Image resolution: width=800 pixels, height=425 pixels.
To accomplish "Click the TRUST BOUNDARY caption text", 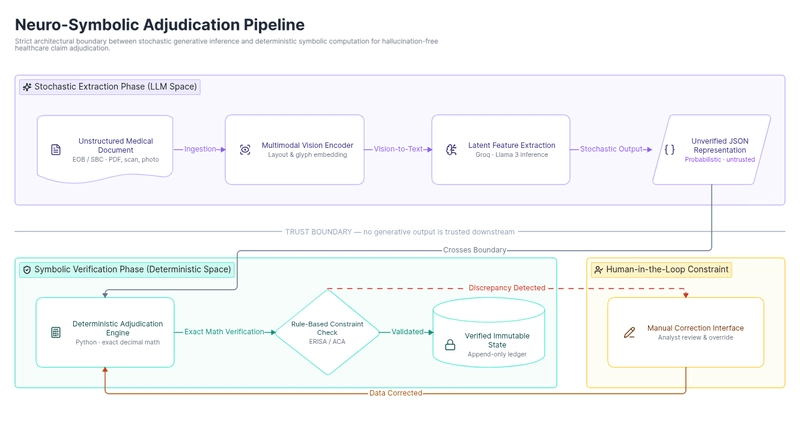I will point(399,232).
